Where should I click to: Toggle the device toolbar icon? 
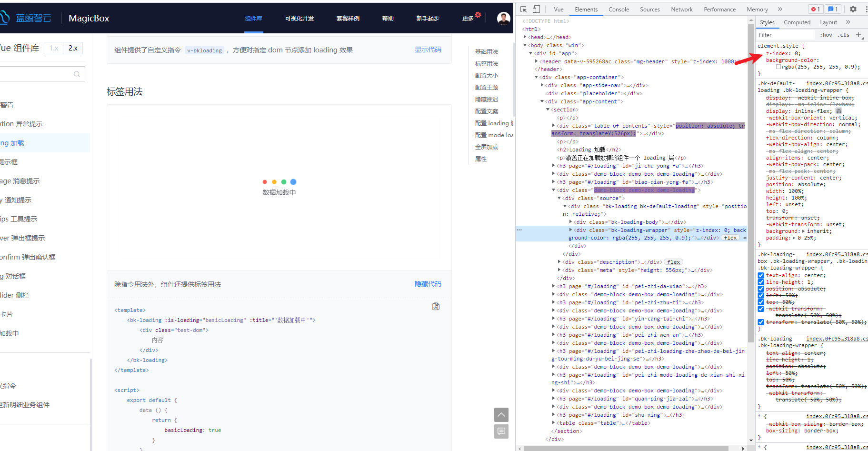point(536,9)
